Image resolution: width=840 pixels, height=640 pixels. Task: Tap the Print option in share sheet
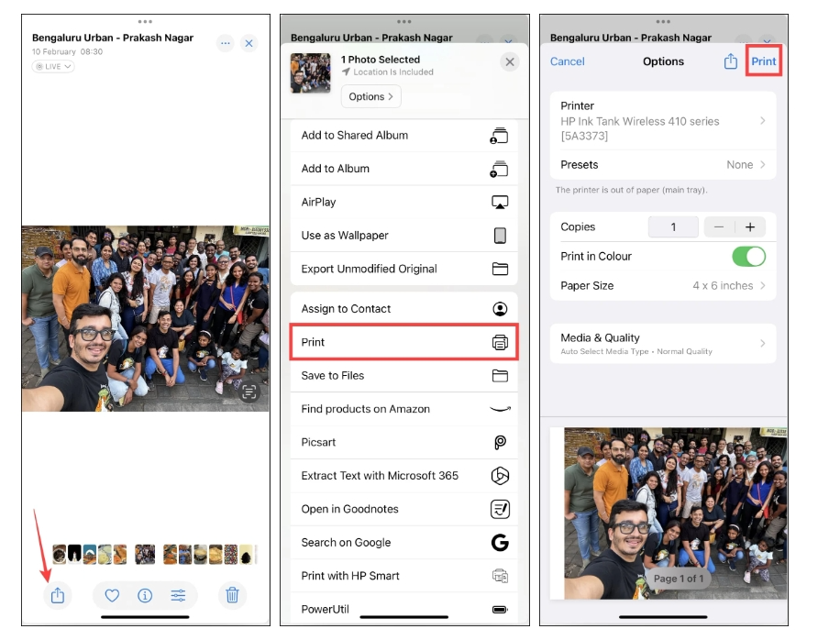[403, 342]
